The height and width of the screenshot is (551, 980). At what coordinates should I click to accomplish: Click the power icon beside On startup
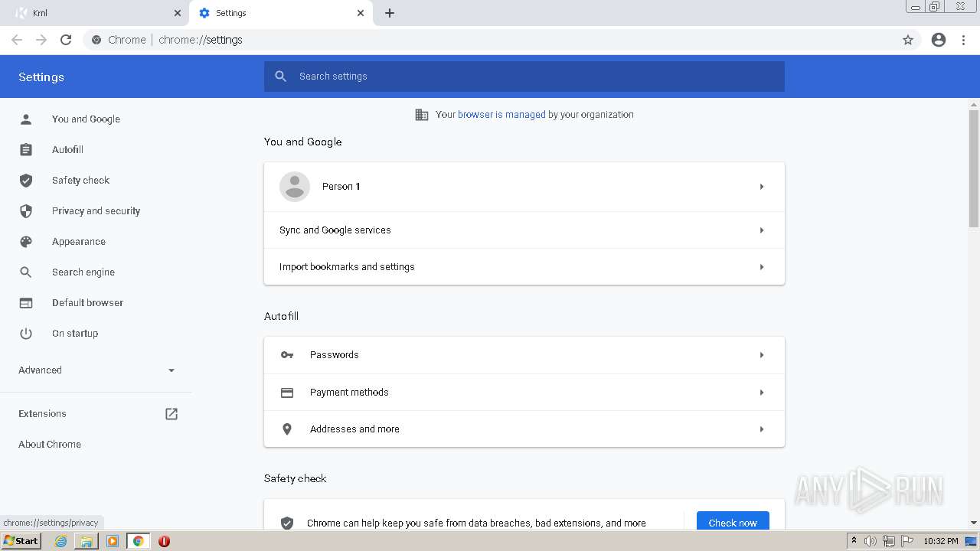(x=26, y=333)
